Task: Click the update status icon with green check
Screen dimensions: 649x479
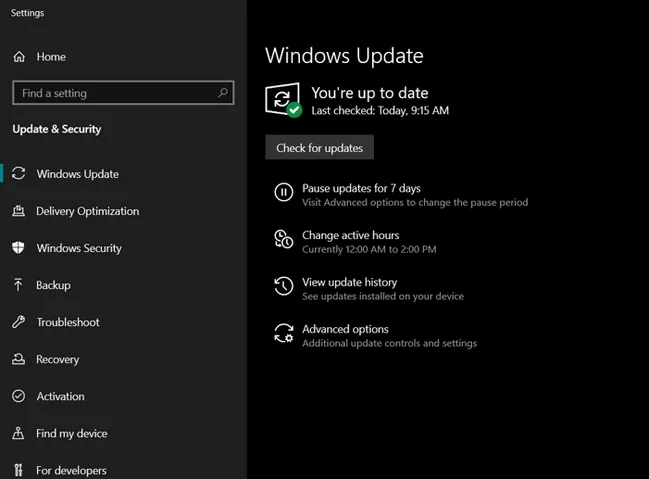Action: [x=284, y=100]
